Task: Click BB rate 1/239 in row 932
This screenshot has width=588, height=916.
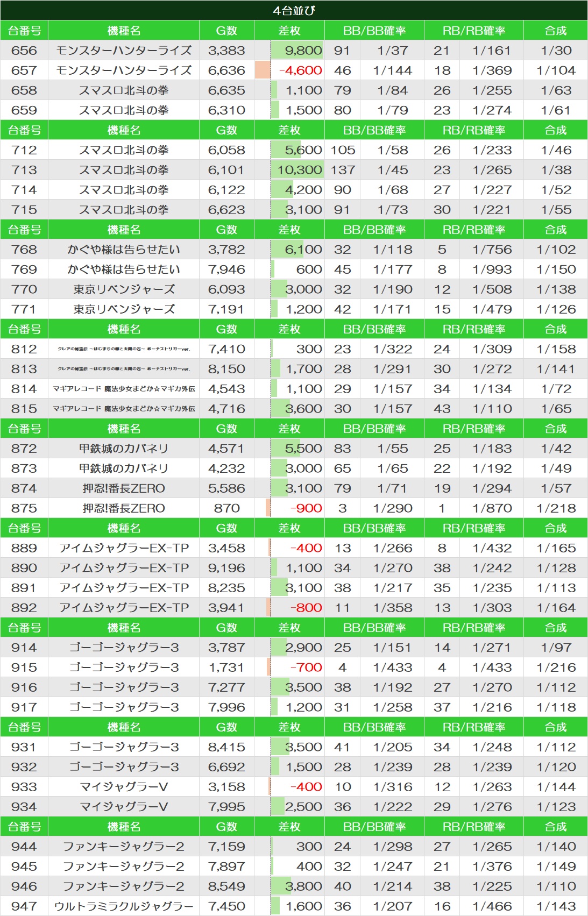Action: pyautogui.click(x=392, y=767)
